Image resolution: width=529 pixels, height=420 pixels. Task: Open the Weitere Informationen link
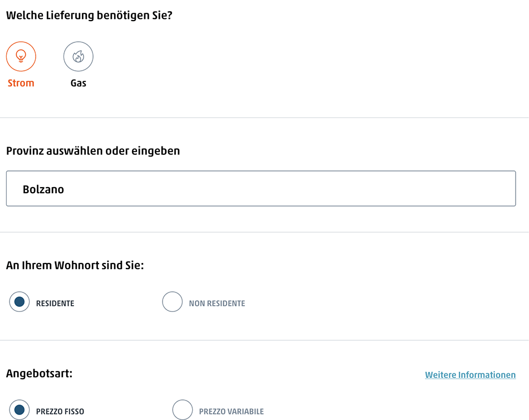(x=471, y=375)
